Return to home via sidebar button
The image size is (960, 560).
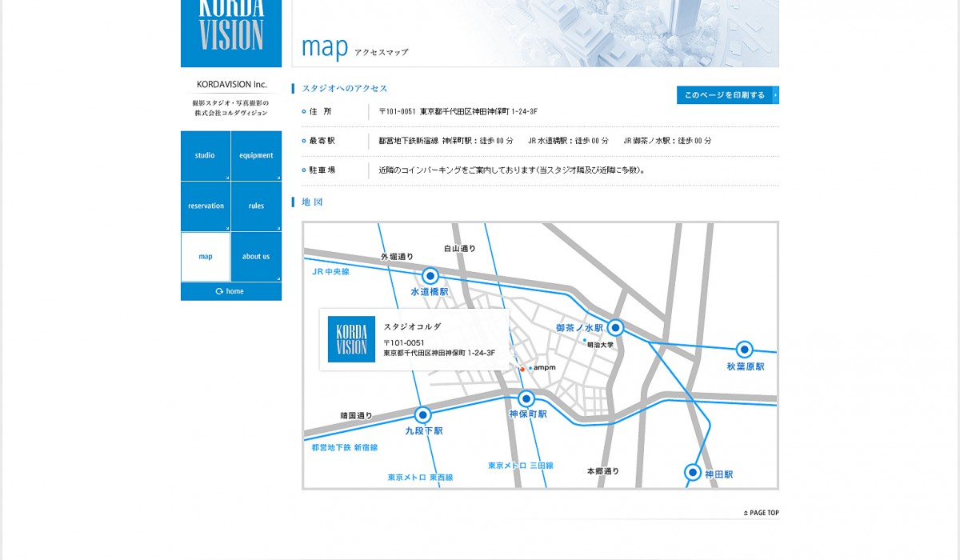[231, 291]
